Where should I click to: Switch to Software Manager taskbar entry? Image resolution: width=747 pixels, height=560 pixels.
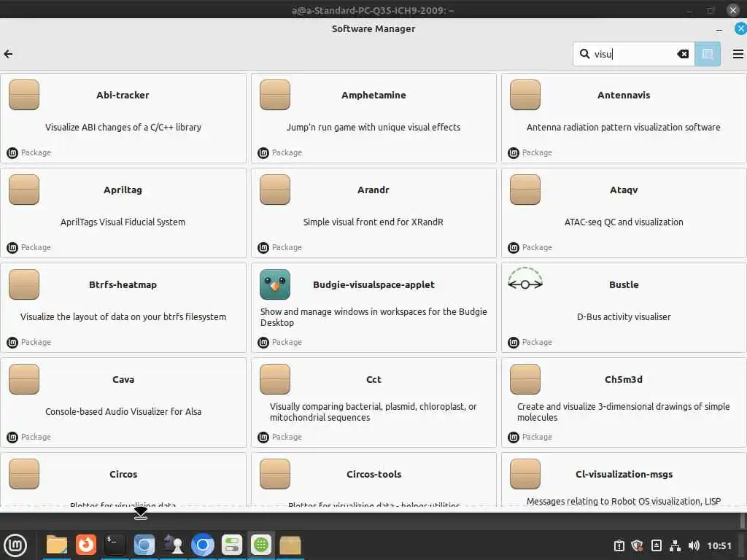click(260, 545)
